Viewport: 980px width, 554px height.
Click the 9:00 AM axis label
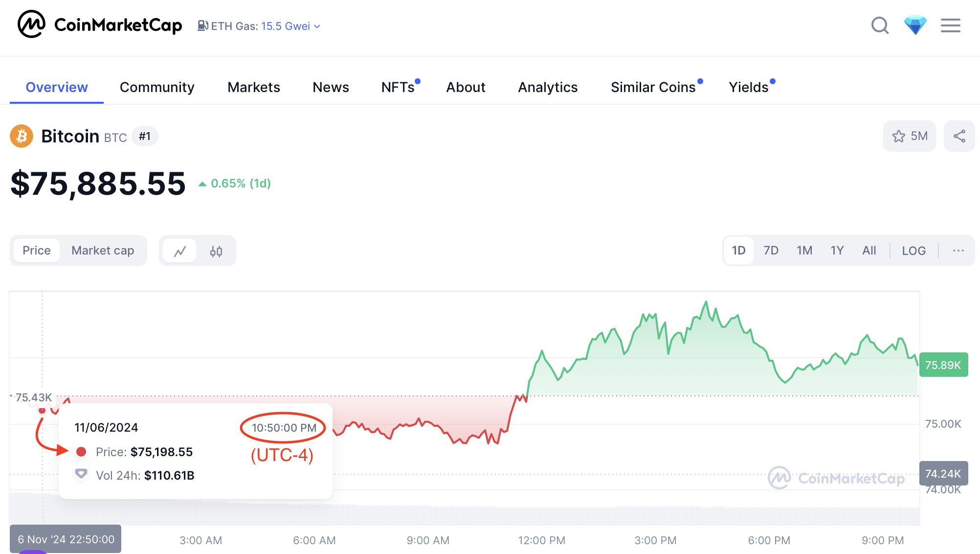tap(428, 540)
